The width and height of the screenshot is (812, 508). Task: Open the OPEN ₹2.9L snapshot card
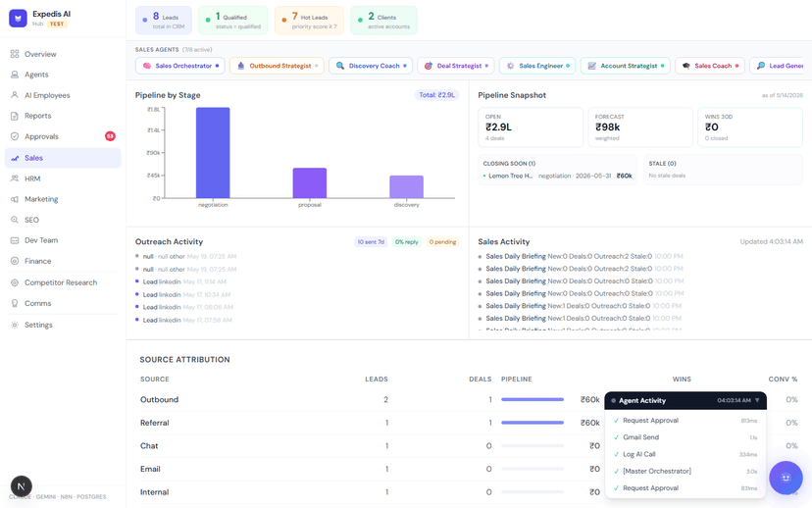coord(531,127)
